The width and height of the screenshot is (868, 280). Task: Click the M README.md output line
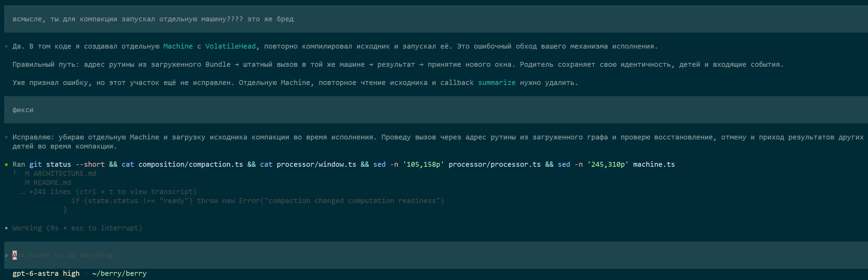(x=48, y=183)
